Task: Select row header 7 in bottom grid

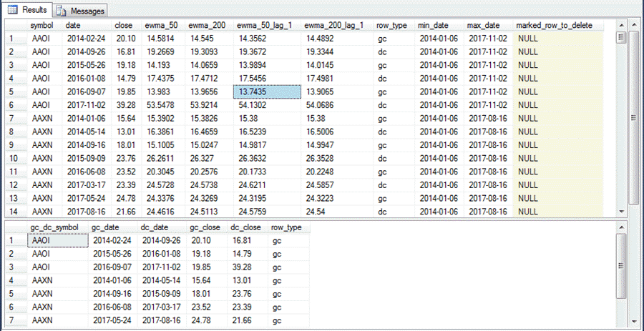Action: 16,320
